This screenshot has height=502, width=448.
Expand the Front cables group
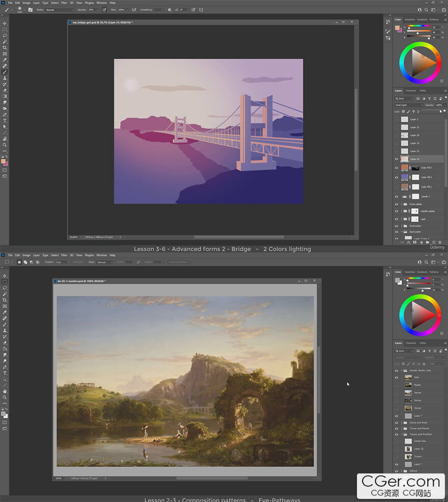coord(402,204)
